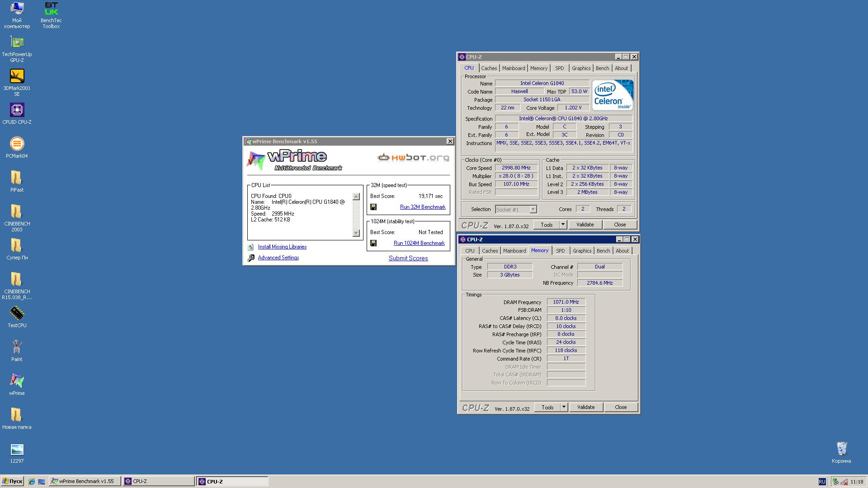
Task: Select the TestCPU desktop icon
Action: [17, 317]
